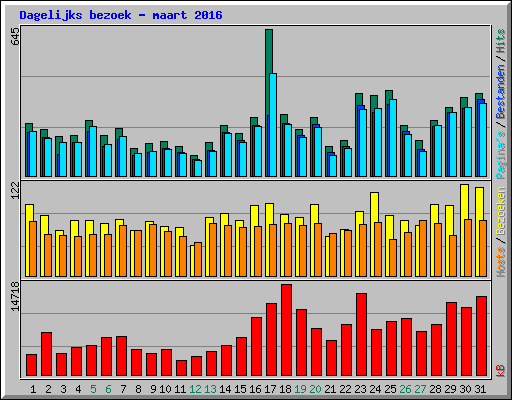Click day label 8 on the x-axis
The height and width of the screenshot is (400, 512).
pyautogui.click(x=138, y=389)
